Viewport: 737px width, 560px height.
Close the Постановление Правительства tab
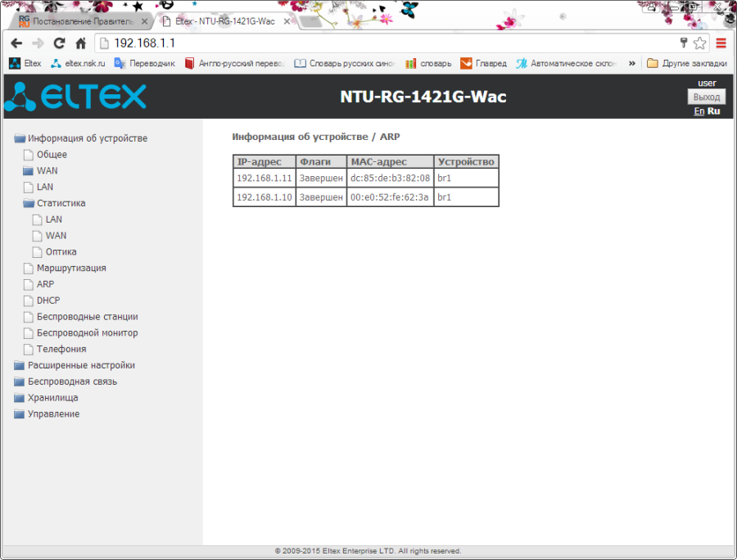click(144, 21)
